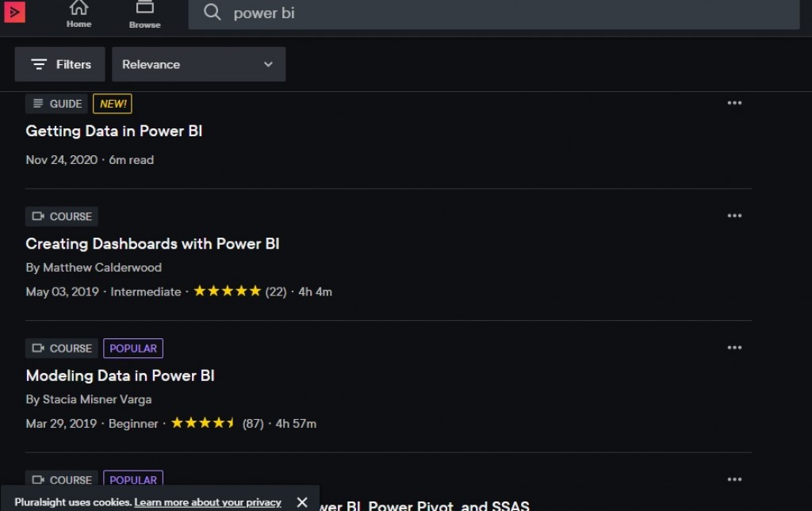Click the 'Mar 29, 2019' course date

(x=61, y=424)
